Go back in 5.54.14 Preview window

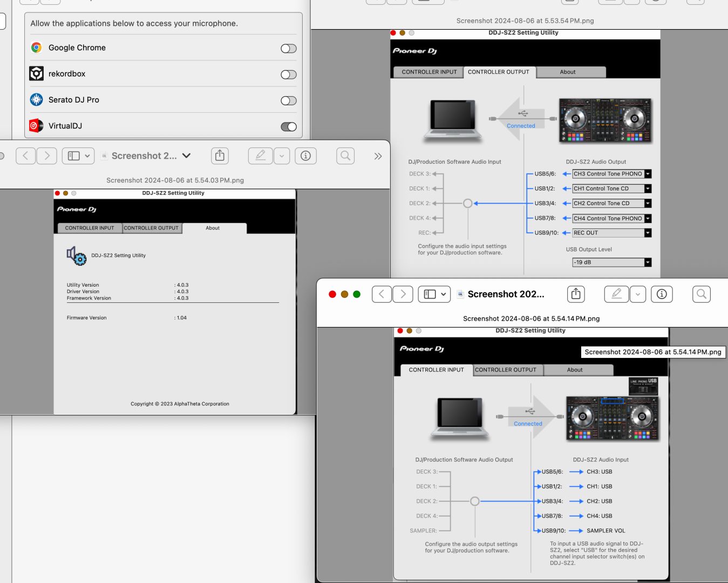pyautogui.click(x=382, y=294)
